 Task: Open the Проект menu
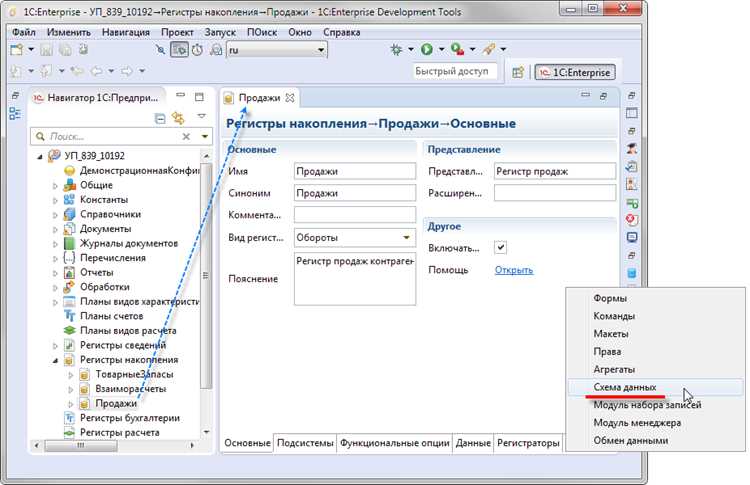pos(177,33)
